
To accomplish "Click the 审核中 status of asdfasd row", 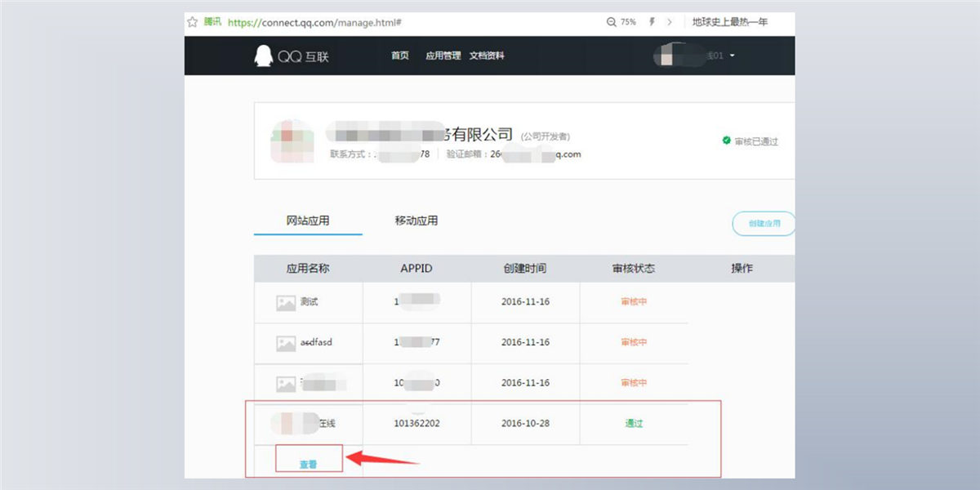I will pos(634,342).
